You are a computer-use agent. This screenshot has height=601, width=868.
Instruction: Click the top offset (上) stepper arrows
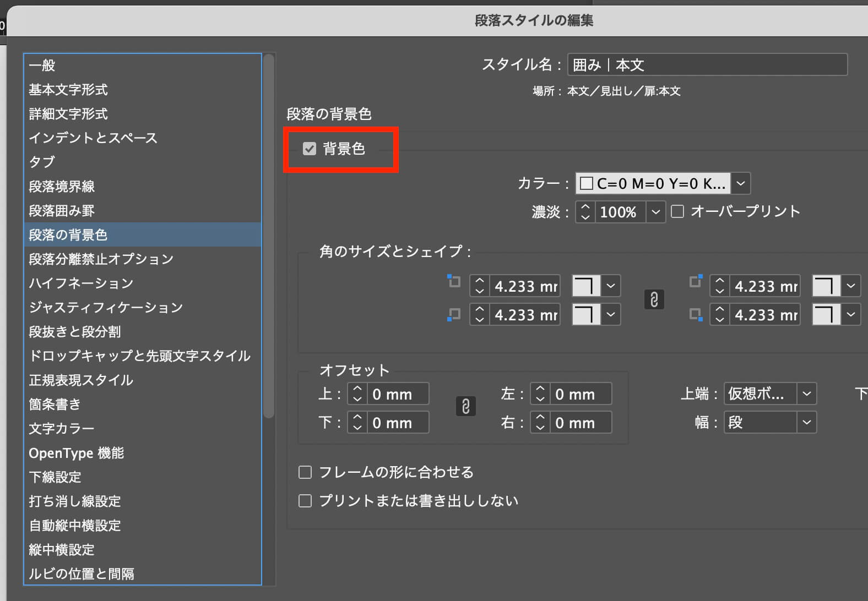[357, 394]
